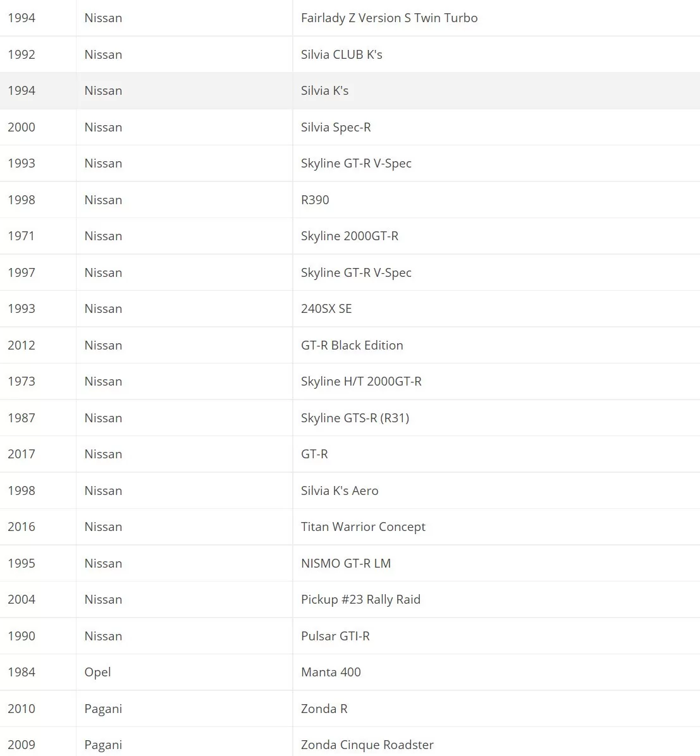This screenshot has width=700, height=756.
Task: Select the Pickup #23 Rally Raid row
Action: 350,600
